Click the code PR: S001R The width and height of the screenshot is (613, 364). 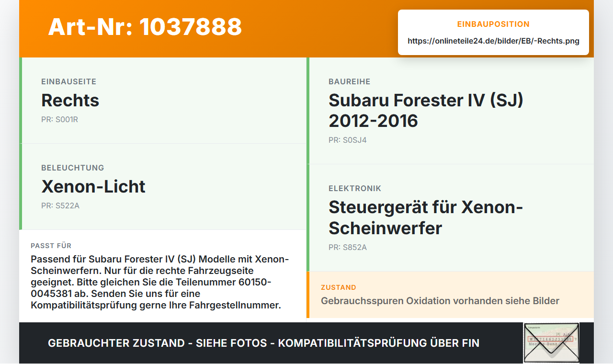59,120
